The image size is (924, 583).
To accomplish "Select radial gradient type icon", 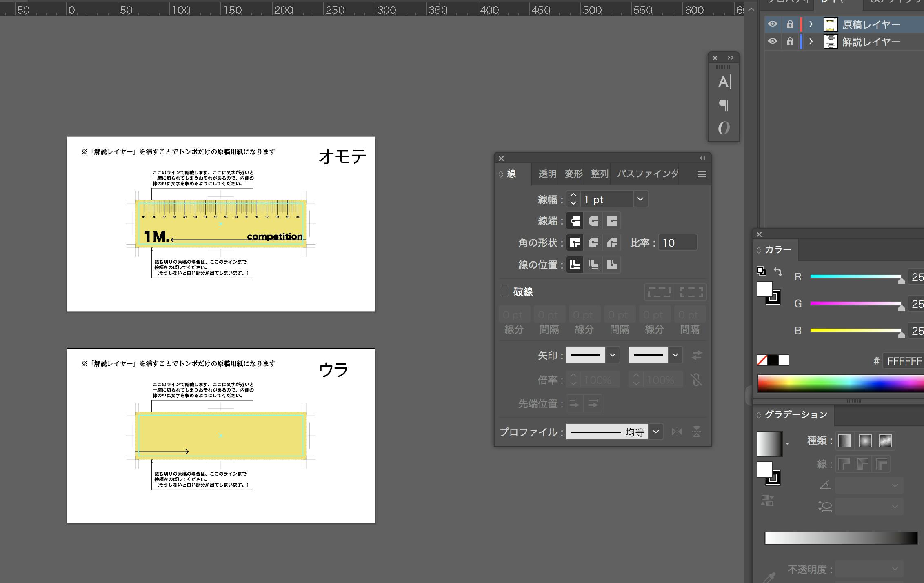I will tap(865, 441).
